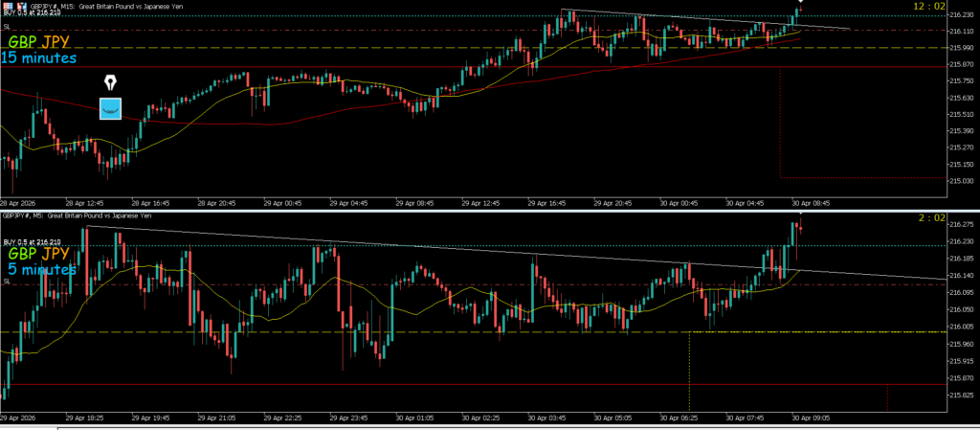Select the blue smiley face icon
Image resolution: width=980 pixels, height=430 pixels.
(x=111, y=108)
